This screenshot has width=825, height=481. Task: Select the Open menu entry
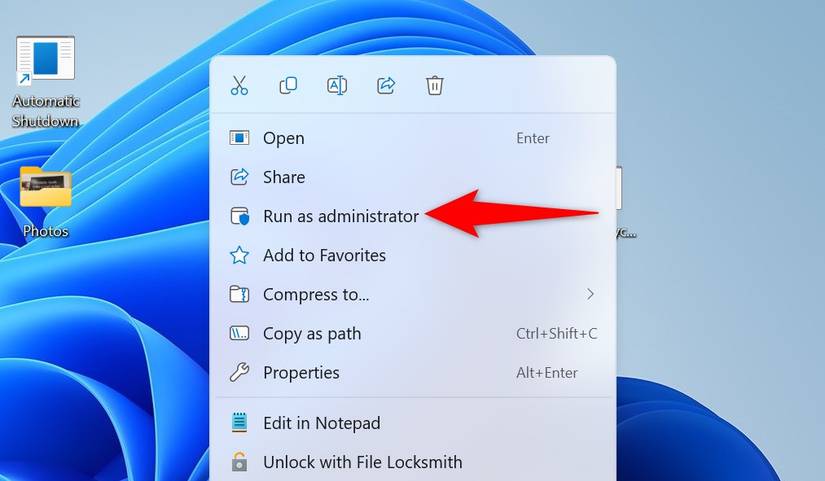(x=412, y=138)
